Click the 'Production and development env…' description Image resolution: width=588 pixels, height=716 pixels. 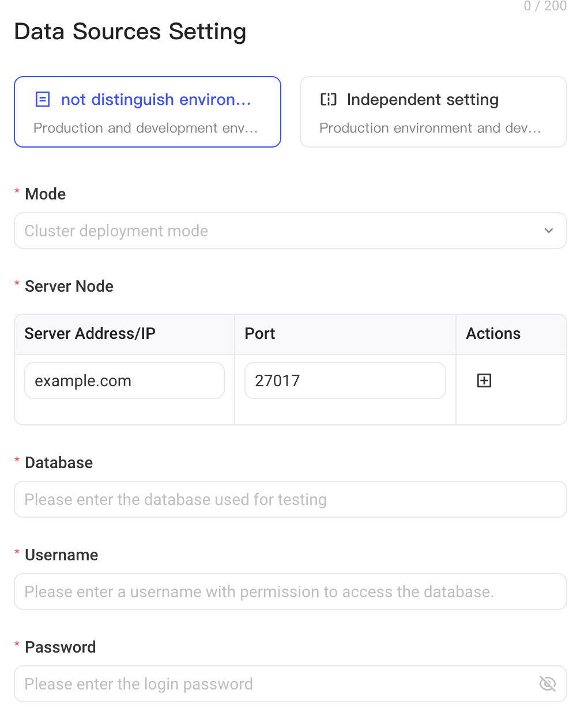[146, 128]
